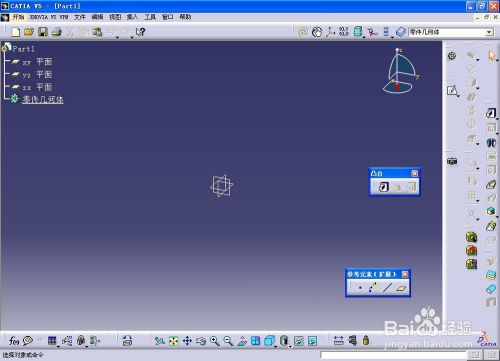Screen dimensions: 500x361
Task: Select the zx 平面 plane in the tree
Action: point(37,87)
